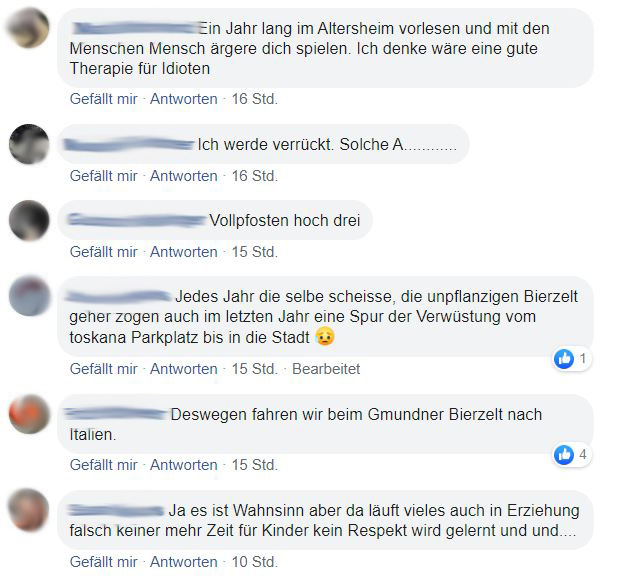This screenshot has height=579, width=631.
Task: Open the avatar beside 'Jedes Jahr die selbe' comment
Action: (x=29, y=296)
